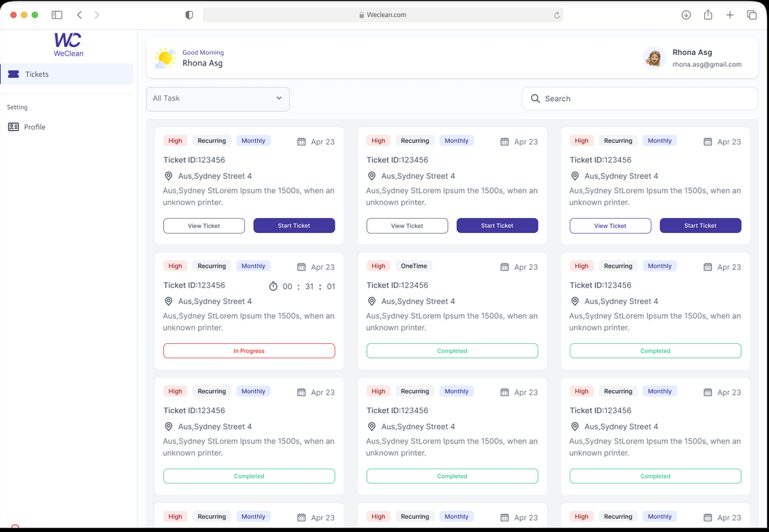The height and width of the screenshot is (532, 769).
Task: Click the sidebar toggle icon in the browser toolbar
Action: (x=56, y=14)
